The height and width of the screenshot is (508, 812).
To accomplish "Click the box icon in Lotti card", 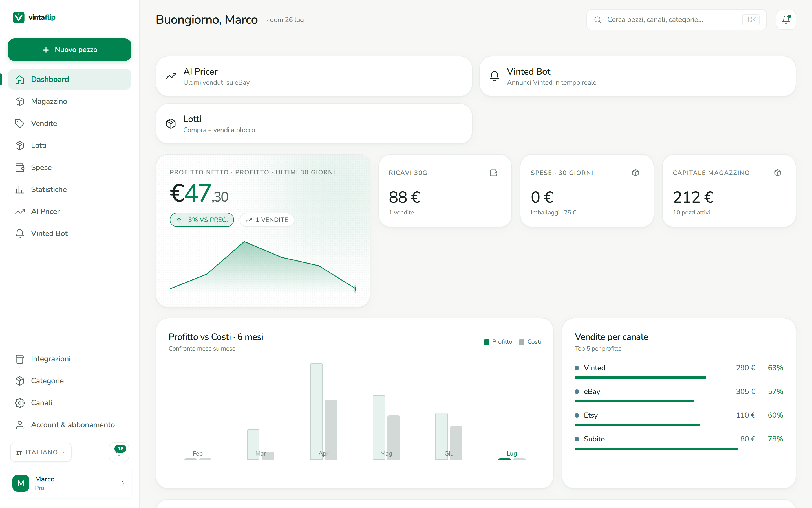I will [171, 124].
